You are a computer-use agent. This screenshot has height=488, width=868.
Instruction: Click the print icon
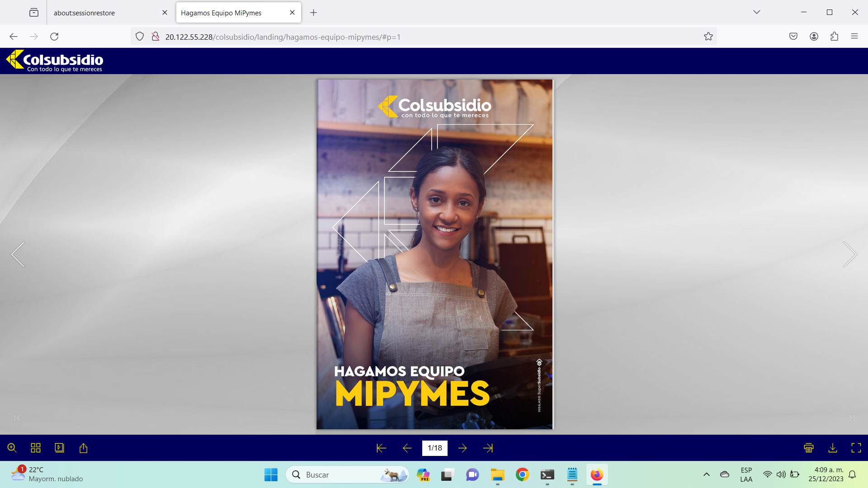(809, 448)
